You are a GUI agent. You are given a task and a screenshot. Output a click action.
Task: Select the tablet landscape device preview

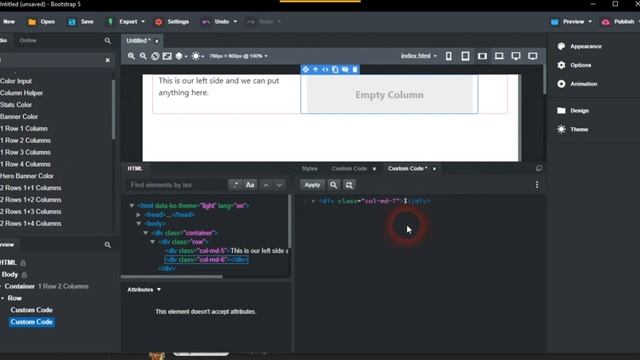point(482,56)
